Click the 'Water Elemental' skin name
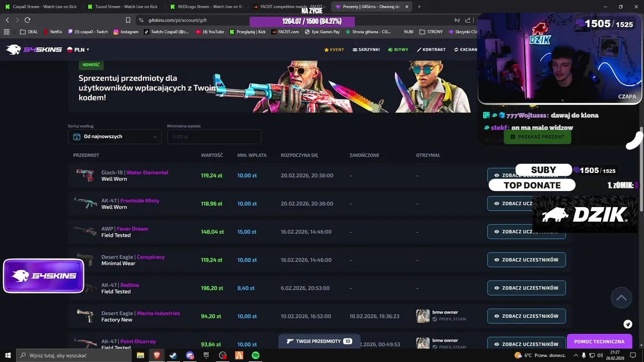 click(147, 172)
